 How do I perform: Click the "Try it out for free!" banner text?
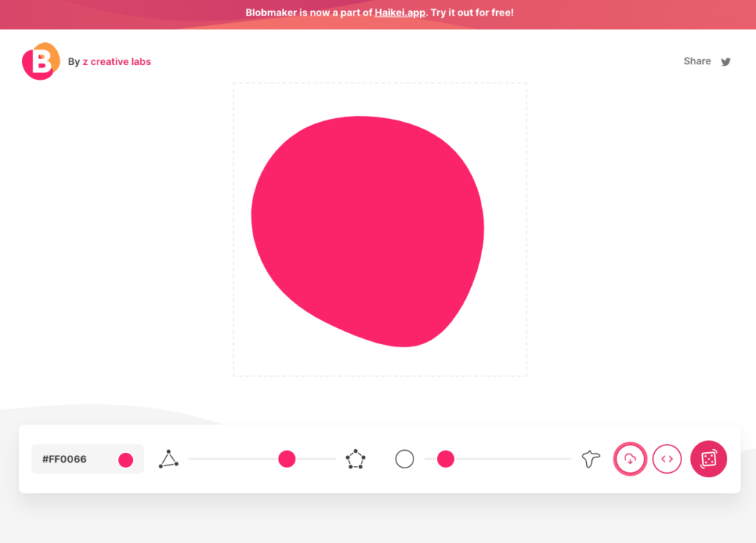point(472,13)
